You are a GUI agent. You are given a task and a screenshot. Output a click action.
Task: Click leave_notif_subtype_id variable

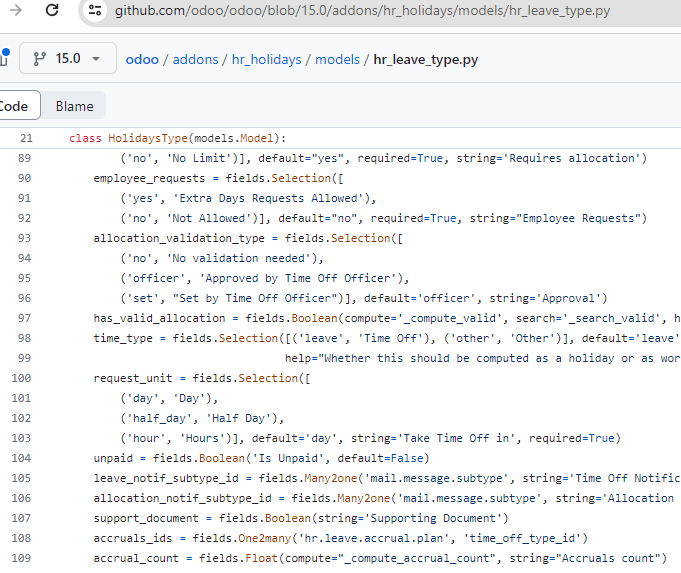[x=166, y=478]
